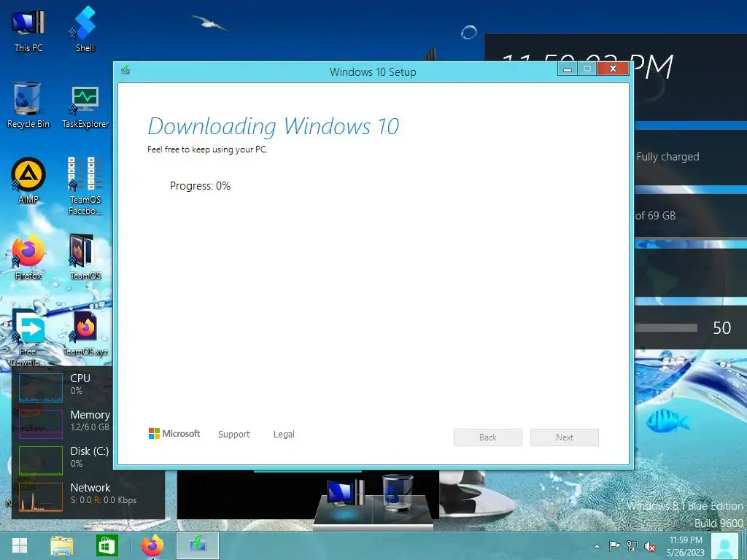
Task: Open File Explorer from the taskbar
Action: click(x=62, y=545)
